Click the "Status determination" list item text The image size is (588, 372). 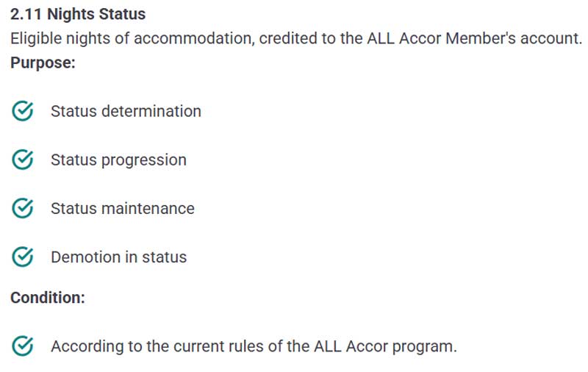(126, 112)
